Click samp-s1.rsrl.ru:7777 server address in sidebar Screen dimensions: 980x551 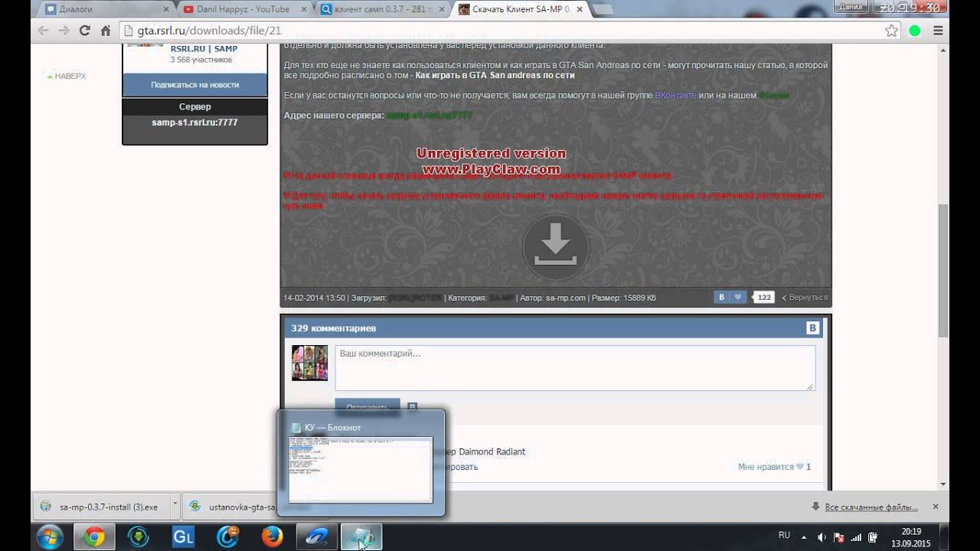(194, 122)
